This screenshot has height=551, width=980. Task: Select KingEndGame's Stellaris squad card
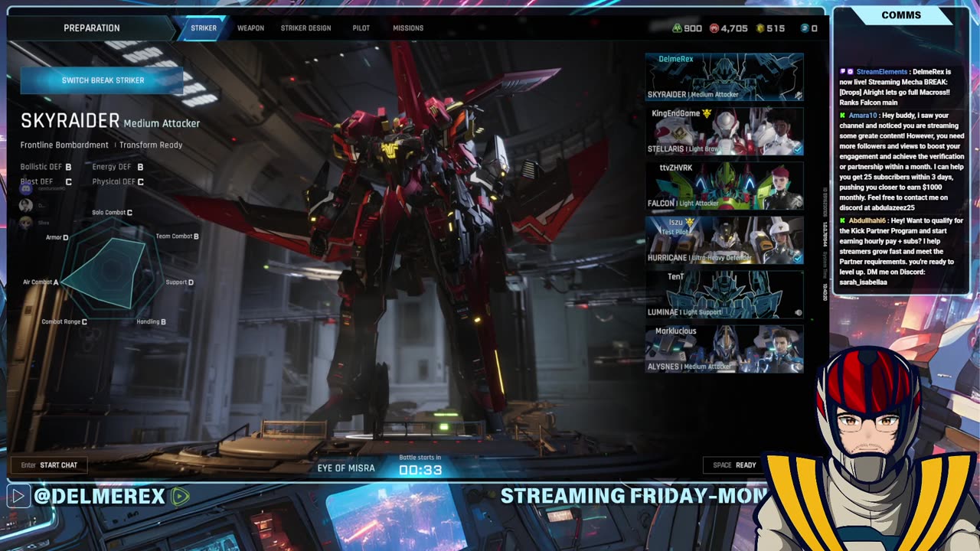tap(724, 131)
